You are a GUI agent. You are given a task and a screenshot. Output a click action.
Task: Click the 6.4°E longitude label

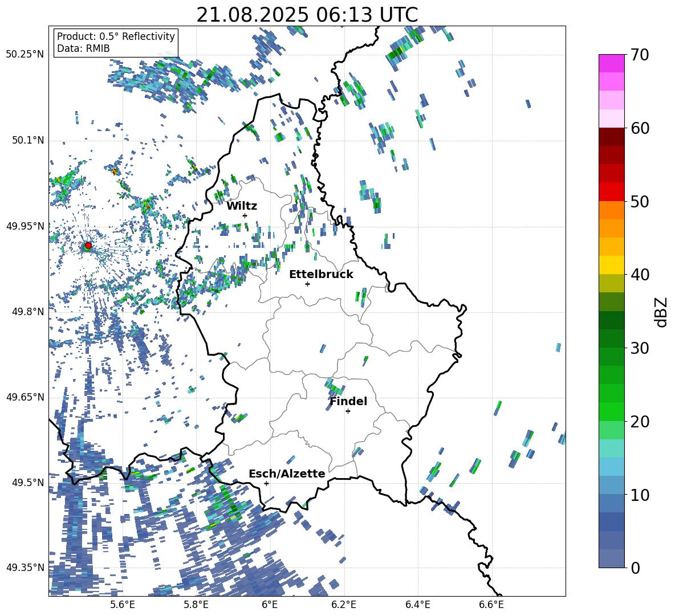point(418,605)
